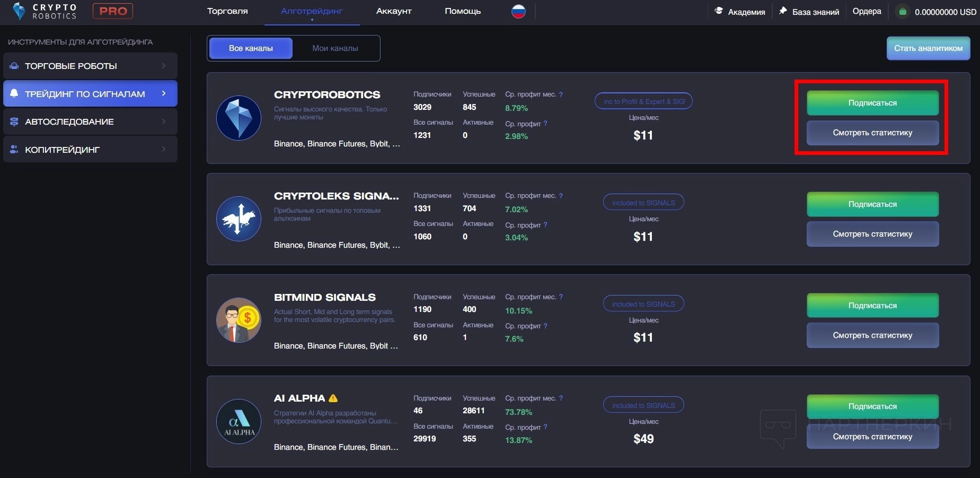Open the green wallet balance icon

coord(902,11)
